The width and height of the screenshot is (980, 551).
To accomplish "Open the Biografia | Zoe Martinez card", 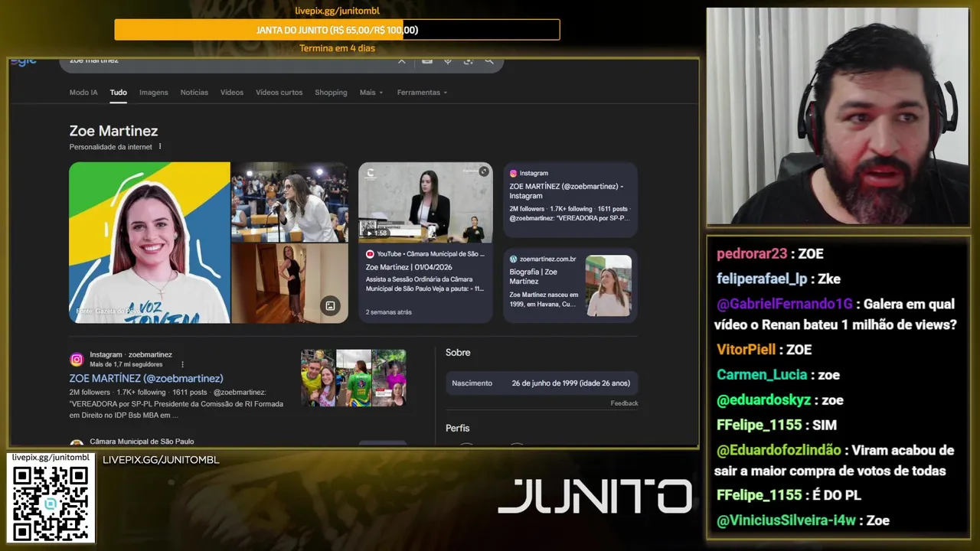I will coord(570,285).
